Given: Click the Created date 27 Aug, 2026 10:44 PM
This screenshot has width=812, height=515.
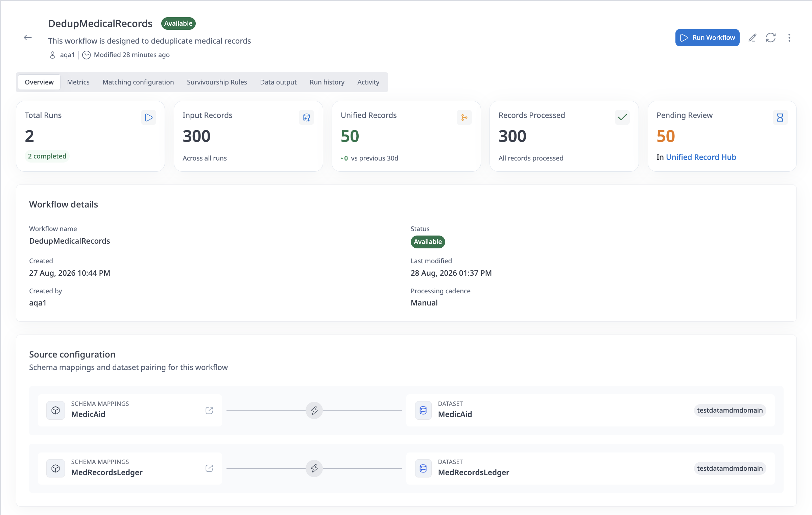Looking at the screenshot, I should (x=70, y=273).
